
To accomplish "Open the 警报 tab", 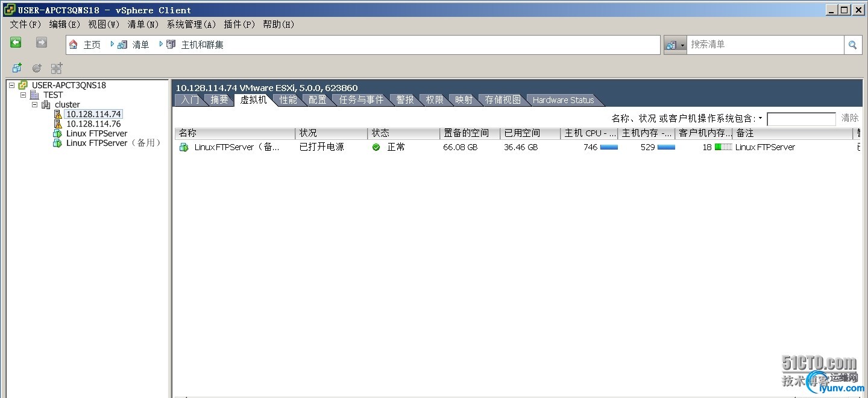I will (x=405, y=100).
